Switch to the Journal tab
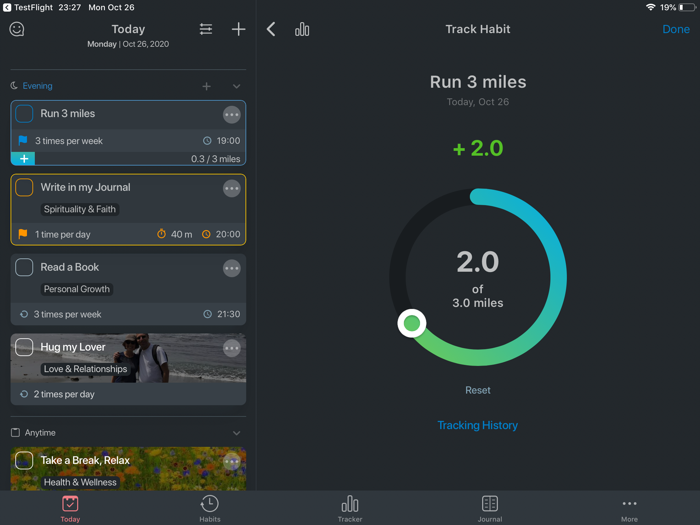Screen dimensions: 700x525 490,509
